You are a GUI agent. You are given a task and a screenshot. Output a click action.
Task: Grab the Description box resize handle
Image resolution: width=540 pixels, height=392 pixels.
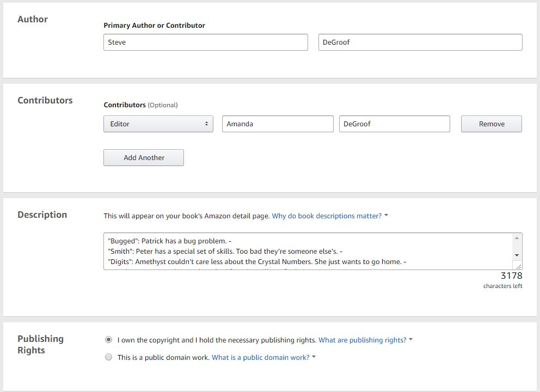(x=518, y=265)
